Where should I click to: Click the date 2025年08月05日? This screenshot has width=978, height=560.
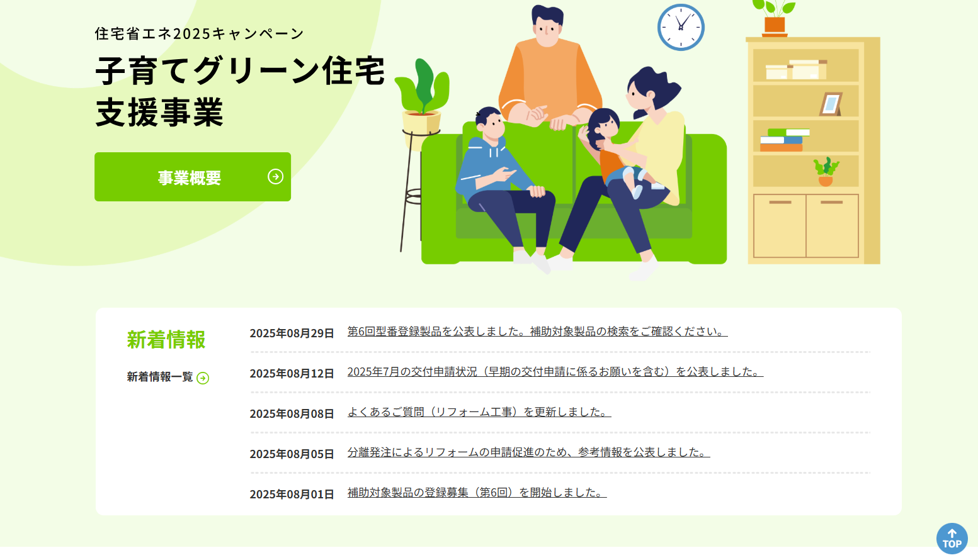[x=292, y=454]
